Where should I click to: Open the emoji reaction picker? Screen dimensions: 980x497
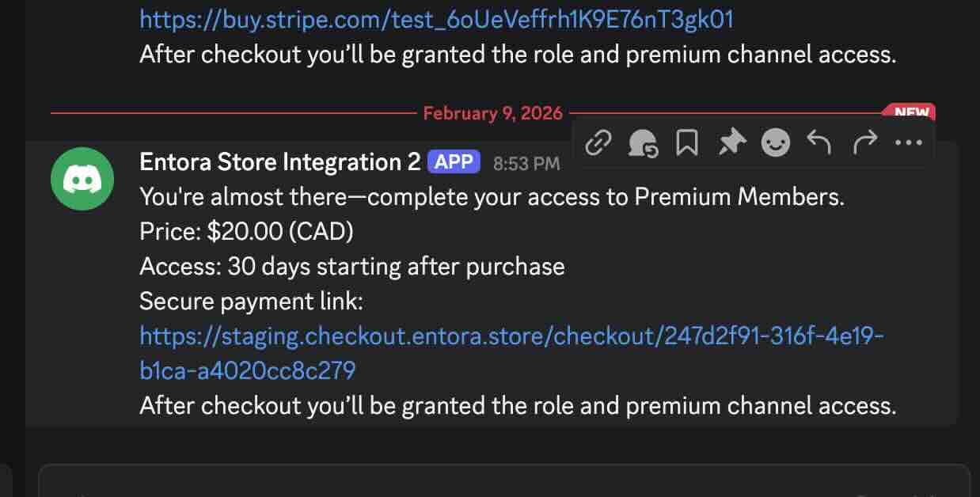776,142
